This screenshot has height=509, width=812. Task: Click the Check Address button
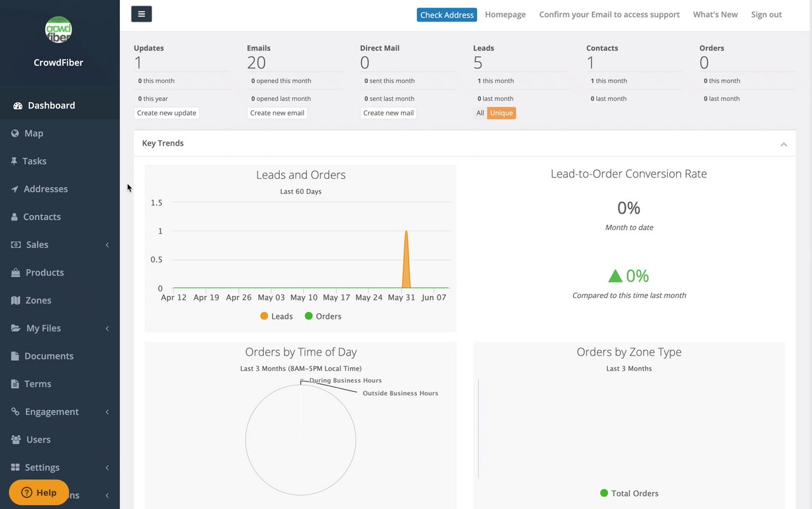(x=447, y=15)
